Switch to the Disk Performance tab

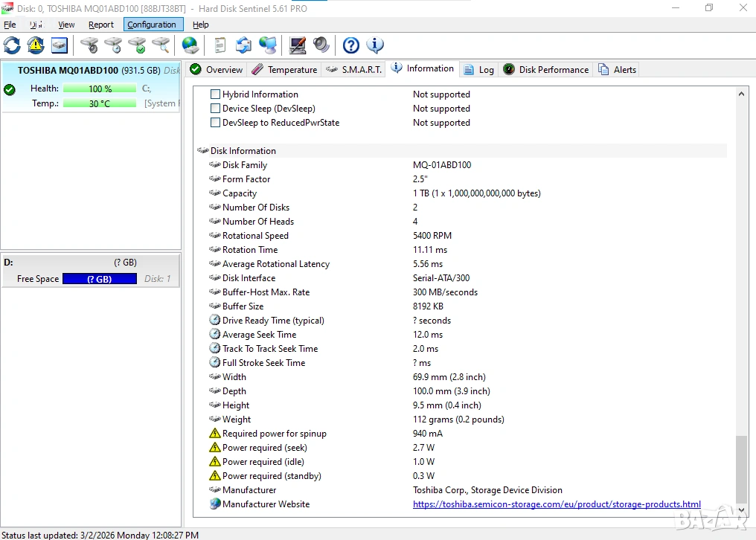coord(546,69)
